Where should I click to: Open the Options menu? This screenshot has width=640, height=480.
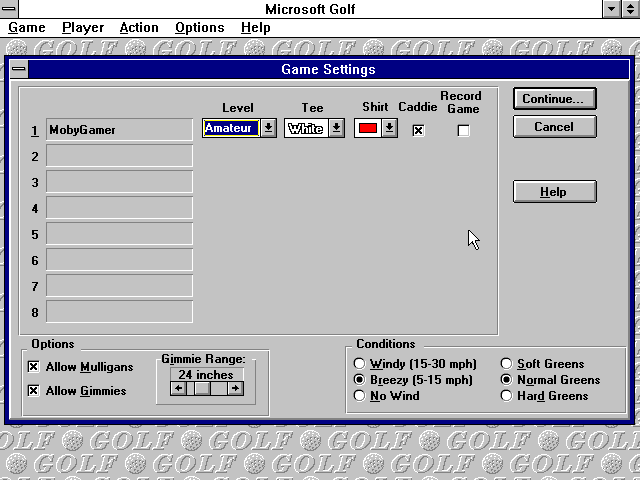point(199,28)
